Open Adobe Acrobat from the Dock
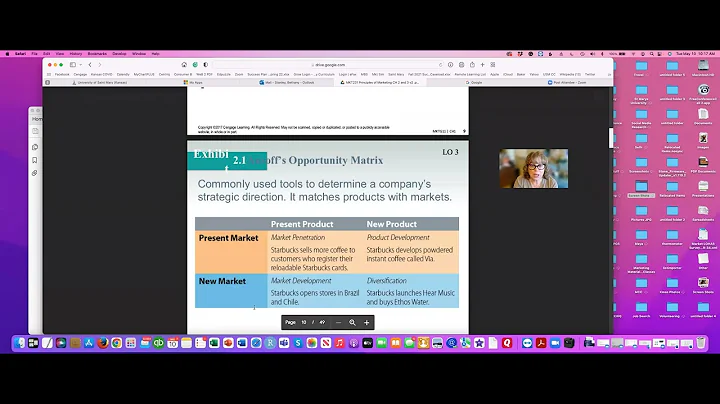This screenshot has height=404, width=720. 541,343
